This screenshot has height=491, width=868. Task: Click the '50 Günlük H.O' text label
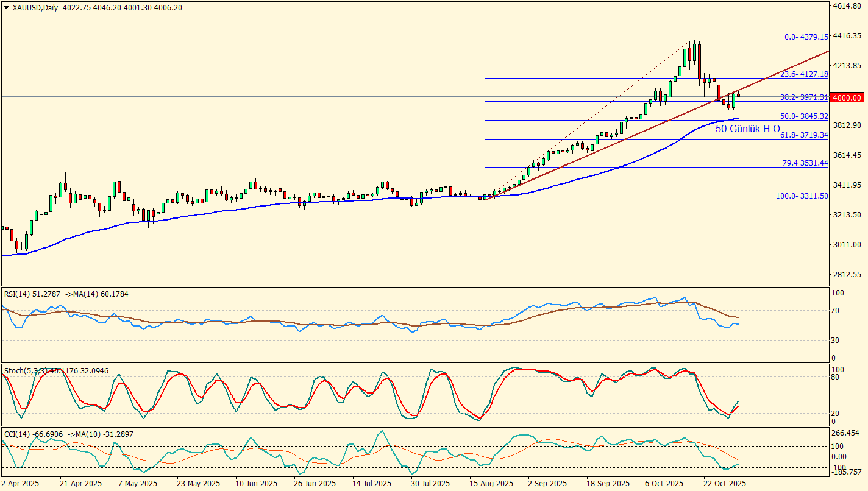(747, 129)
